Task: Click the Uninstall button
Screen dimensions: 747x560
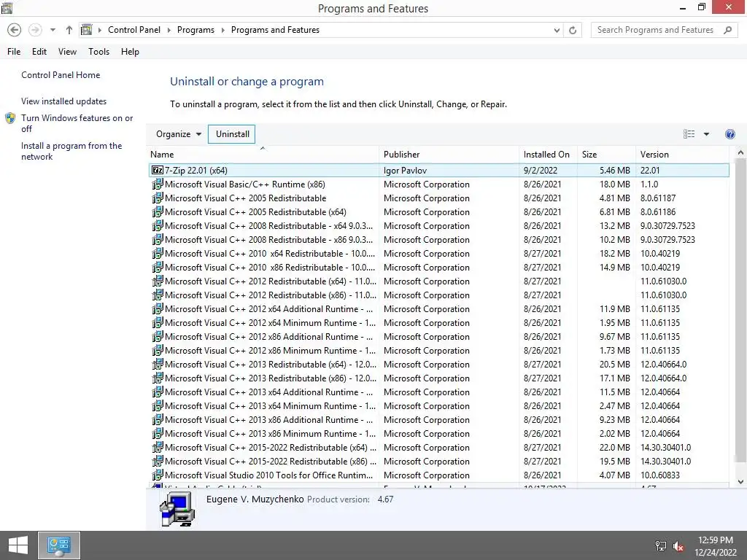Action: (232, 134)
